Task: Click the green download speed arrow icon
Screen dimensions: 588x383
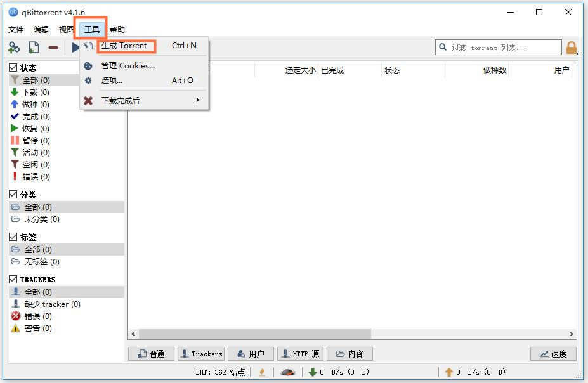Action: click(x=312, y=372)
